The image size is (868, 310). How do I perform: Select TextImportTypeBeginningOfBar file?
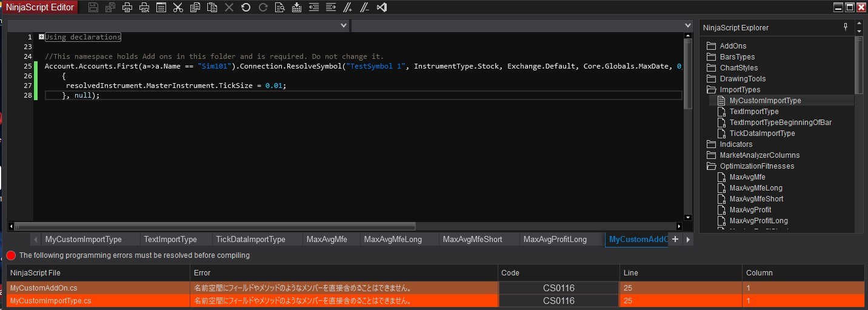coord(781,123)
